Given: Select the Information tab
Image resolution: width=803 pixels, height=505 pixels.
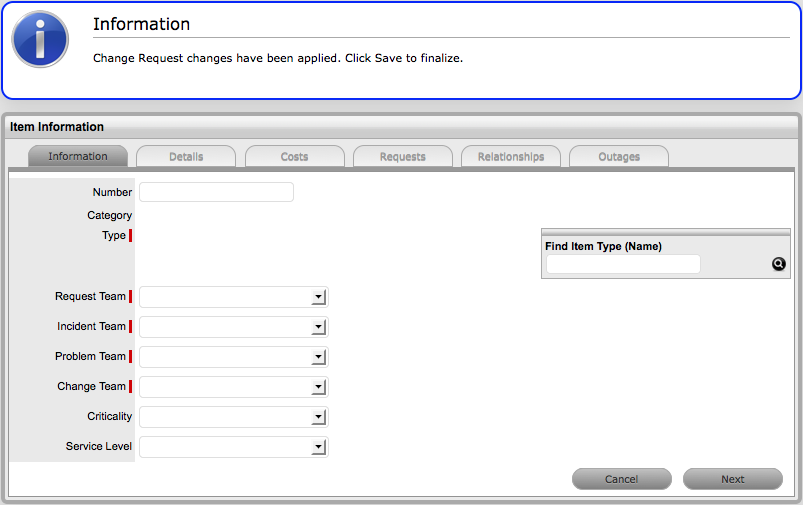Looking at the screenshot, I should (78, 157).
